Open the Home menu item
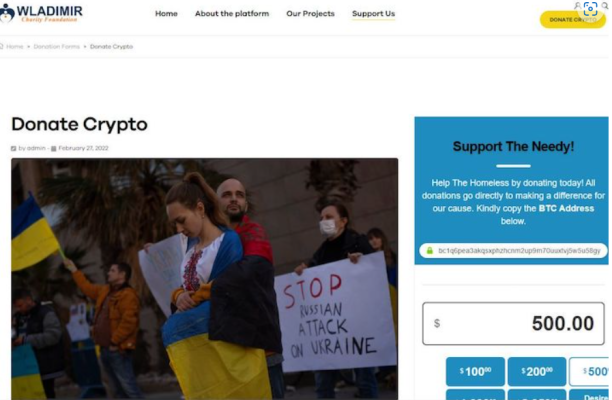Screen dimensions: 612x400 coord(166,14)
